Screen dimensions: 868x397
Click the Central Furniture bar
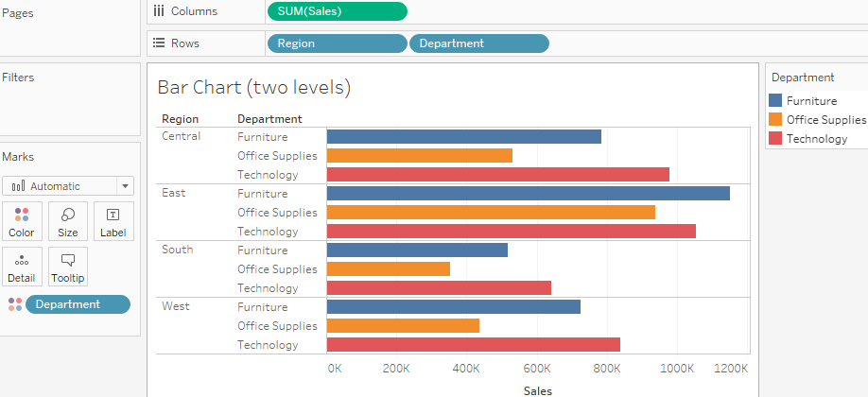tap(464, 137)
